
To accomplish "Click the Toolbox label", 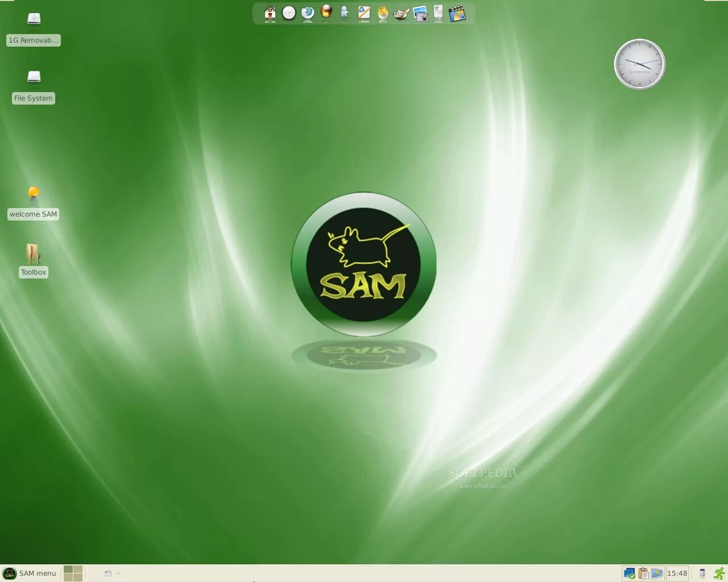I will click(34, 272).
